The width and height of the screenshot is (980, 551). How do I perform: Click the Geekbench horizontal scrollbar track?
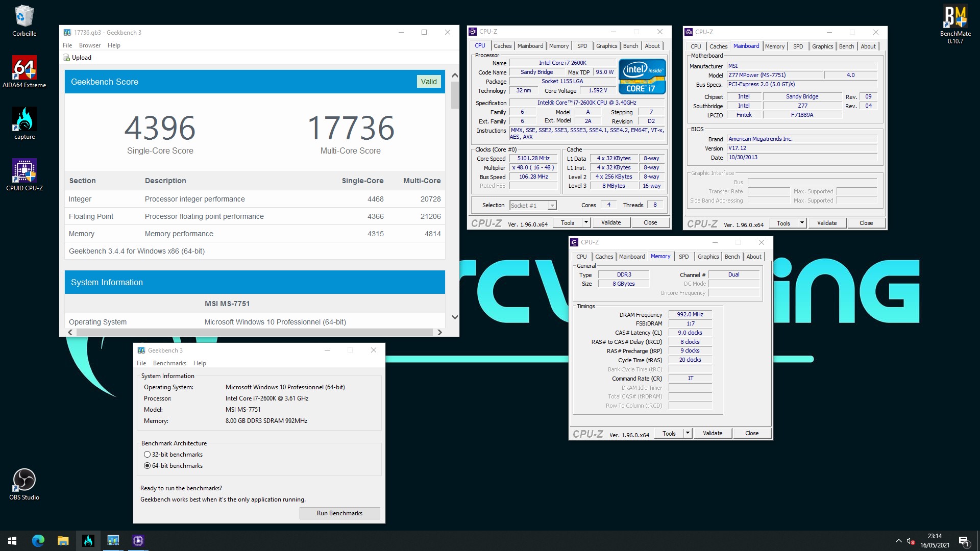click(x=254, y=332)
